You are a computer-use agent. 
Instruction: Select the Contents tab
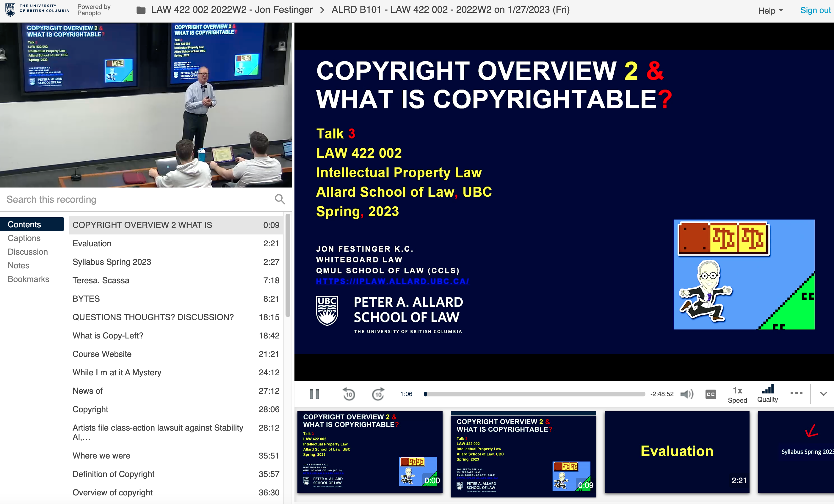pyautogui.click(x=32, y=224)
